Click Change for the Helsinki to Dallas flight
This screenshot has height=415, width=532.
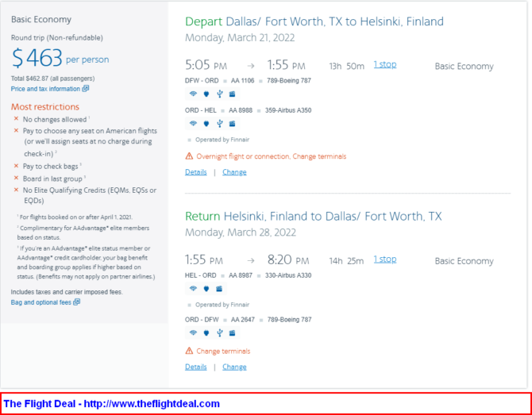click(x=234, y=367)
